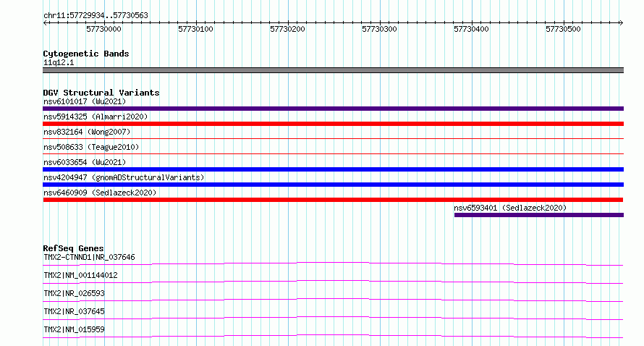Click the nsv5914325 (Almarri2020) label
This screenshot has height=346, width=644.
click(x=96, y=117)
